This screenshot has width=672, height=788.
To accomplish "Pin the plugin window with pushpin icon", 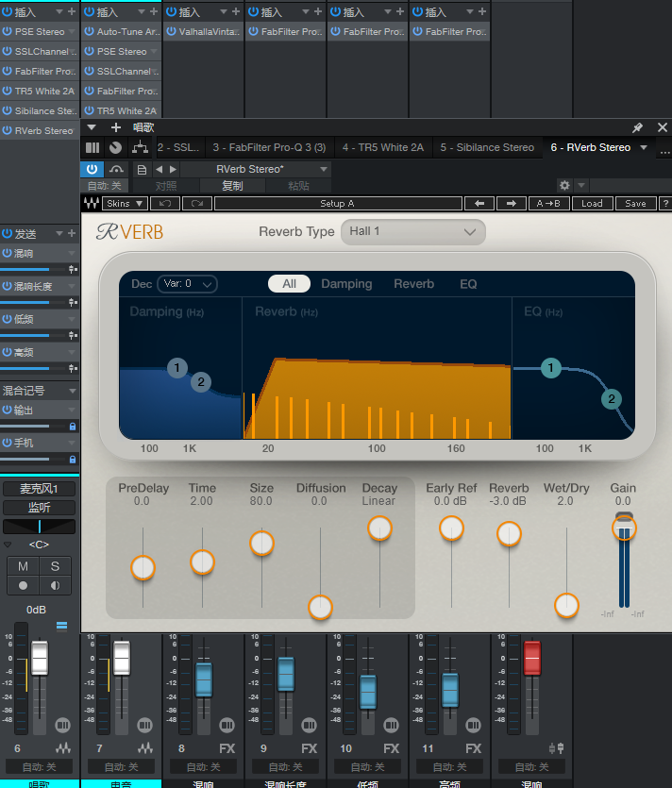I will (x=637, y=127).
